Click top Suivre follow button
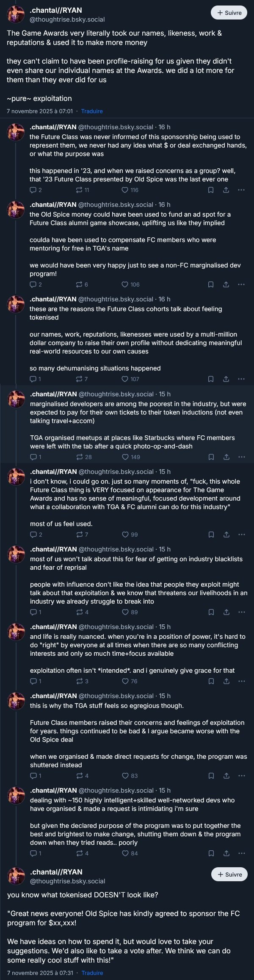This screenshot has height=980, width=254. click(229, 13)
